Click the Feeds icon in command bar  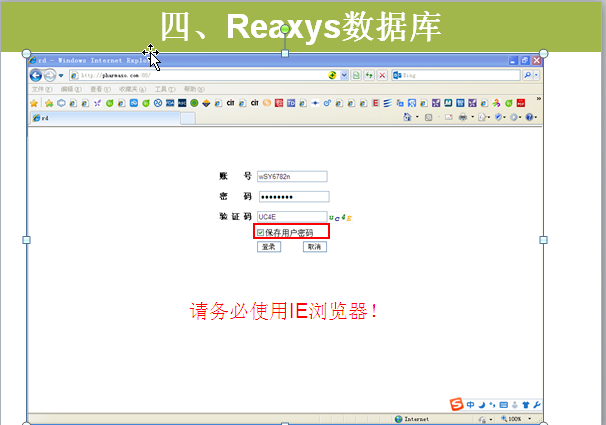[x=429, y=117]
